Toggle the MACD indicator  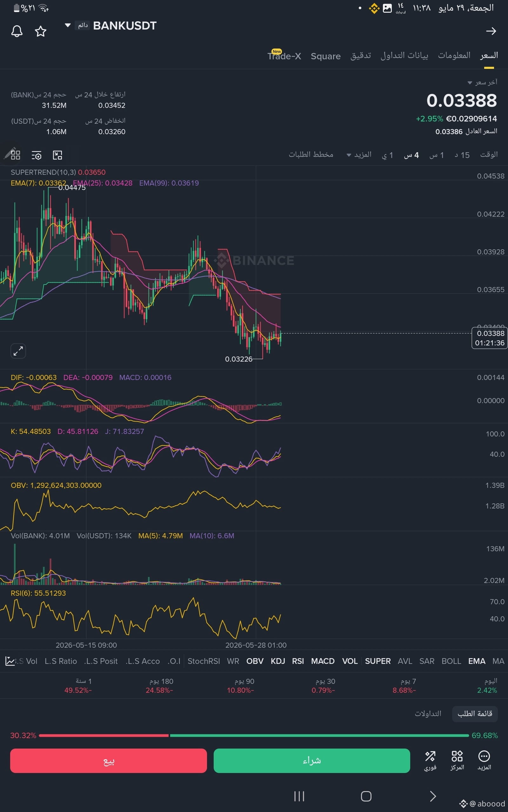tap(323, 661)
